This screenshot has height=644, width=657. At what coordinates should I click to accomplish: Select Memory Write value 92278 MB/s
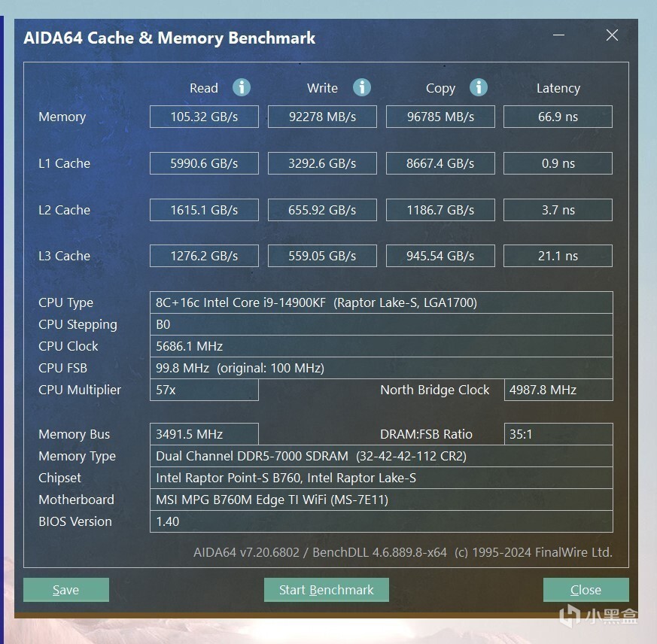(322, 117)
